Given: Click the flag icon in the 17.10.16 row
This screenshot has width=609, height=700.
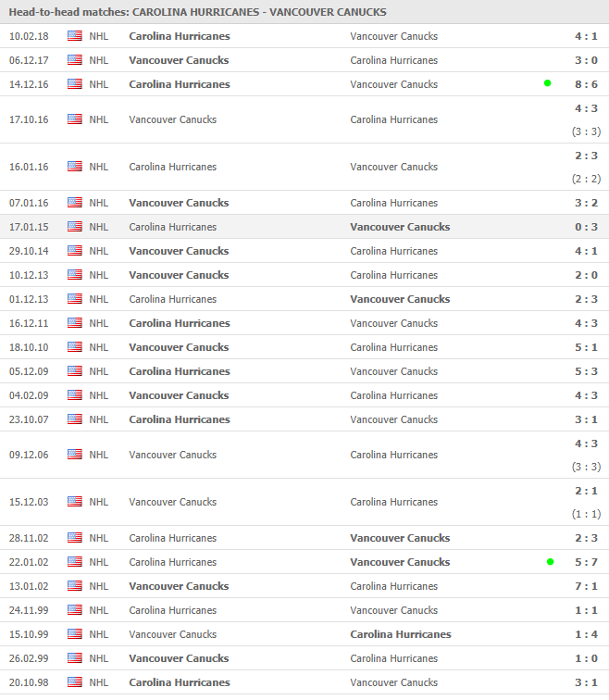Looking at the screenshot, I should coord(75,119).
